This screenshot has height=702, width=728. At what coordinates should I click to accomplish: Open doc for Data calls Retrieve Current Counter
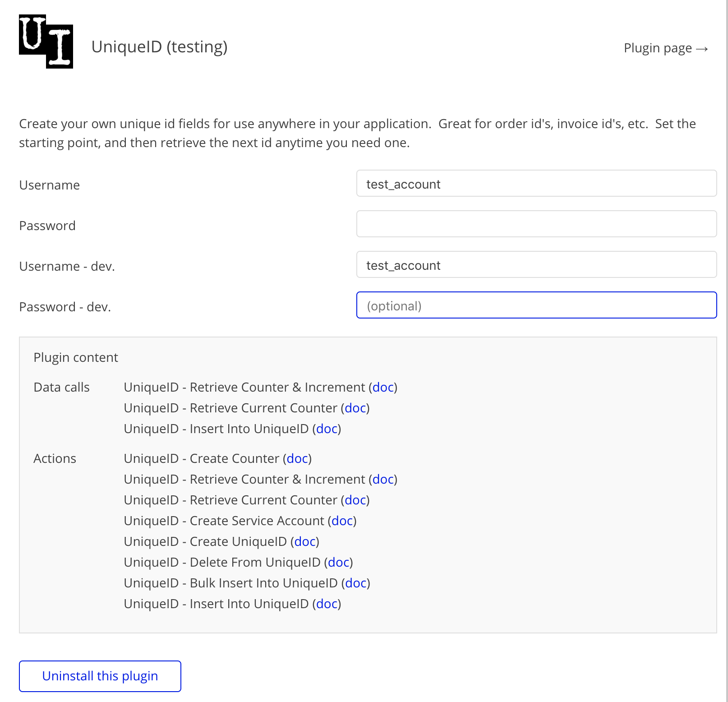(355, 408)
